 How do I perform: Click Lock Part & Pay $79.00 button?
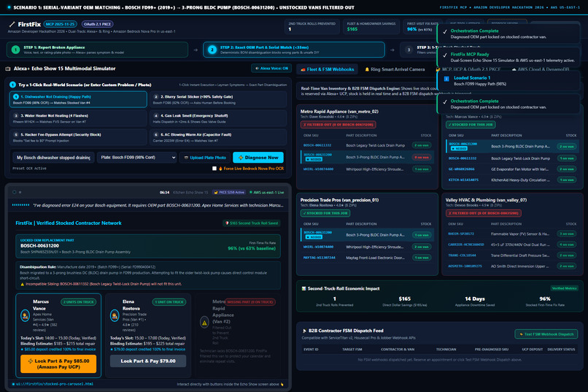(x=148, y=361)
